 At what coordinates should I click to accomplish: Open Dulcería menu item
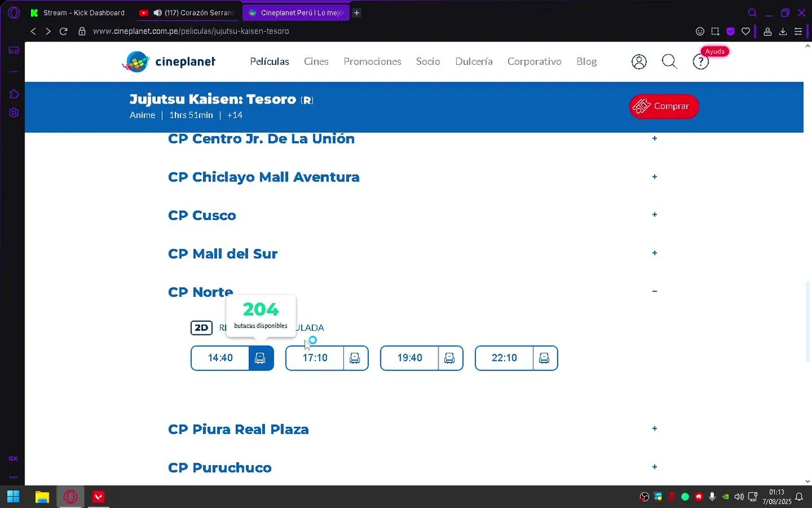tap(474, 61)
